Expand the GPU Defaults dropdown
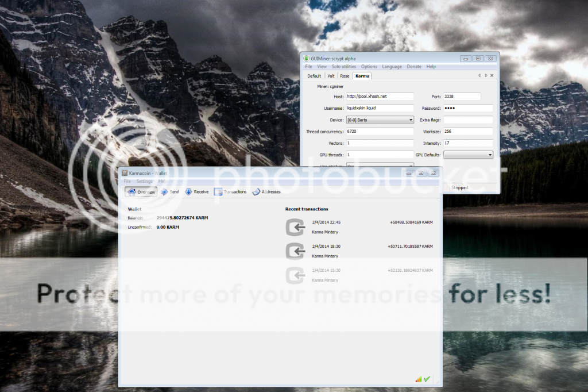588x392 pixels. (x=468, y=155)
